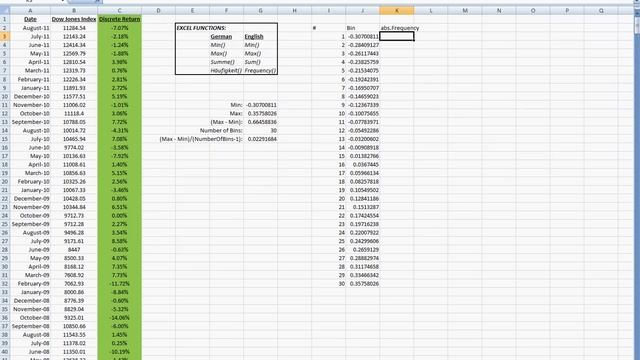The height and width of the screenshot is (360, 640).
Task: Select the 'Date' header cell
Action: point(30,19)
